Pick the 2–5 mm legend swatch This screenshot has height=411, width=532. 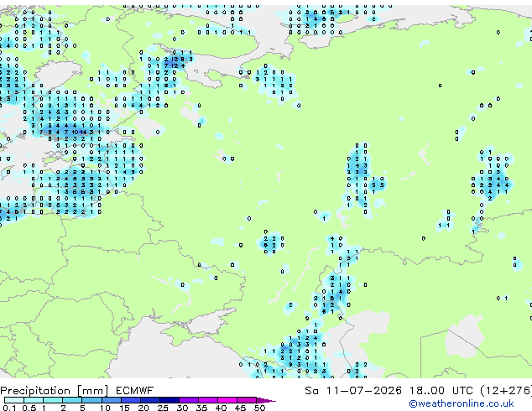(x=72, y=400)
